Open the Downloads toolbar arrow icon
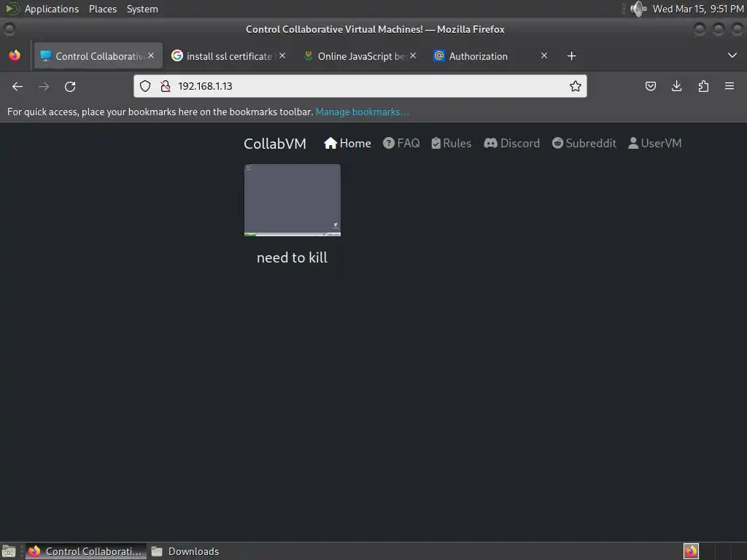This screenshot has width=747, height=560. tap(676, 86)
